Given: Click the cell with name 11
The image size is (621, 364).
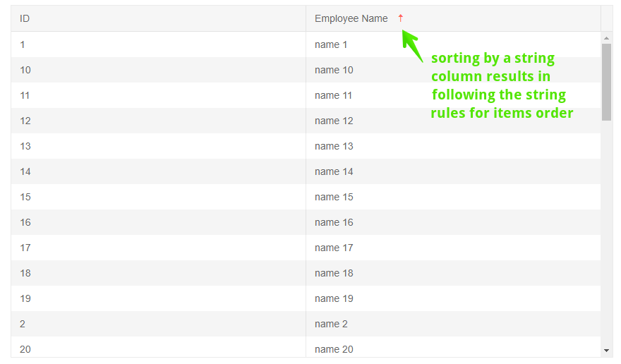Looking at the screenshot, I should tap(334, 95).
